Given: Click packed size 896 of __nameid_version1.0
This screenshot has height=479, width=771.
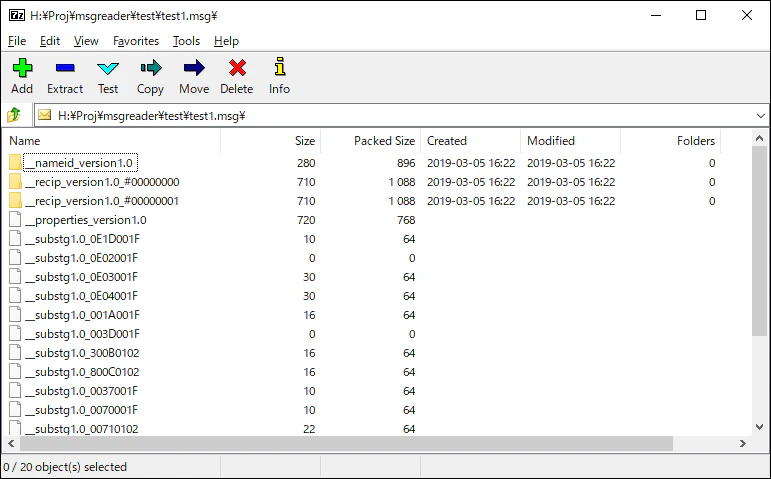Looking at the screenshot, I should click(406, 163).
